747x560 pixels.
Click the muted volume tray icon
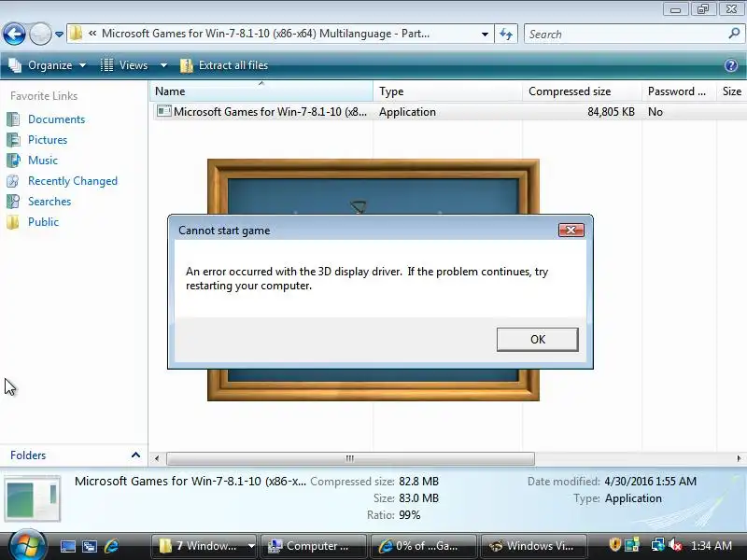tap(675, 545)
